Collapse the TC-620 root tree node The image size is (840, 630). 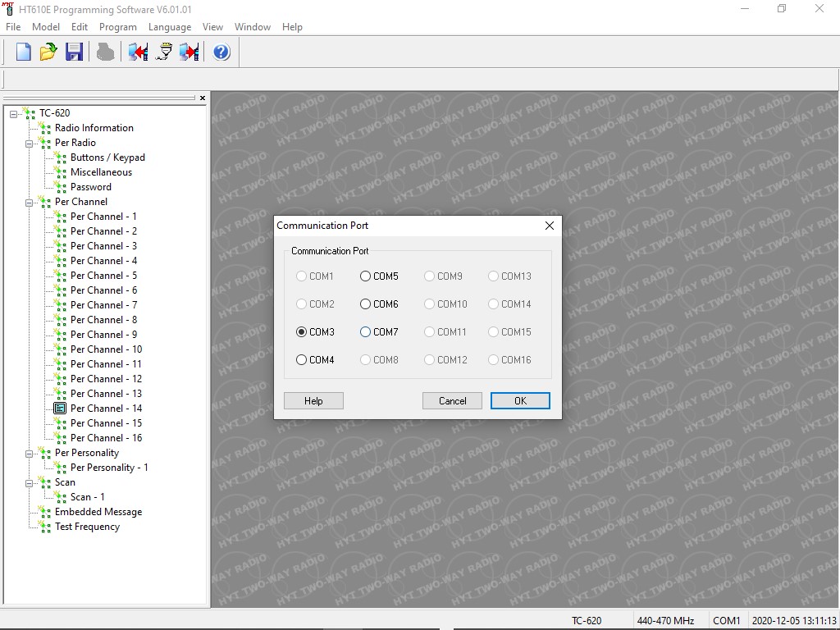point(14,113)
